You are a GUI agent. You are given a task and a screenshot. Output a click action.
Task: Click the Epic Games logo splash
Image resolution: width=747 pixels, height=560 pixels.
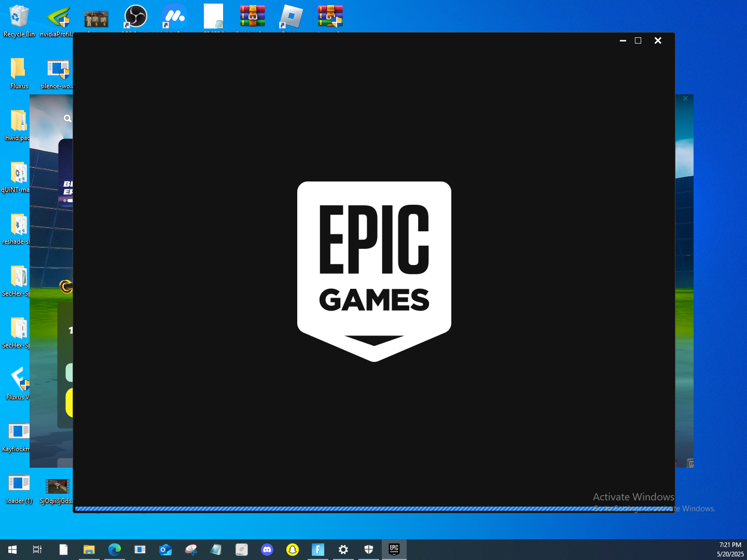click(x=374, y=271)
